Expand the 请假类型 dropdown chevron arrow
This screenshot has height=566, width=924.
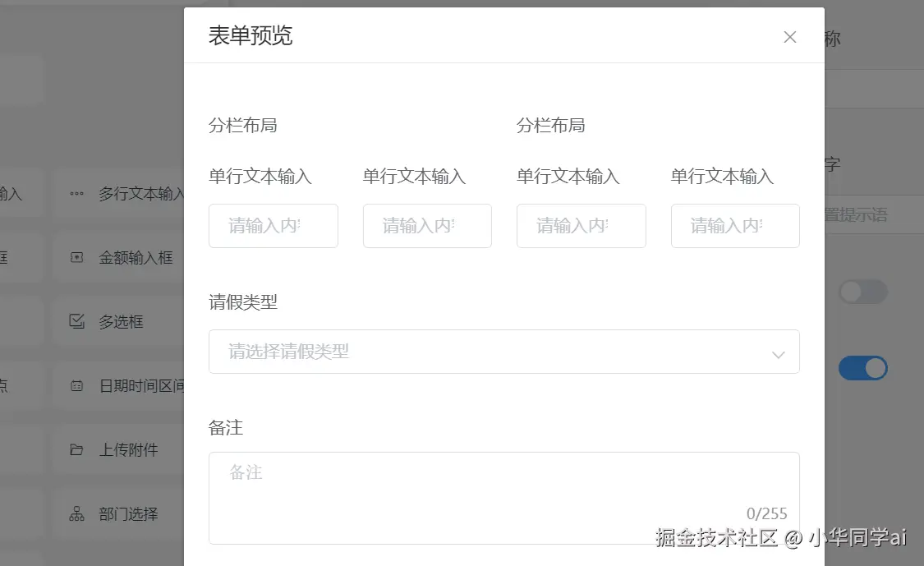779,354
